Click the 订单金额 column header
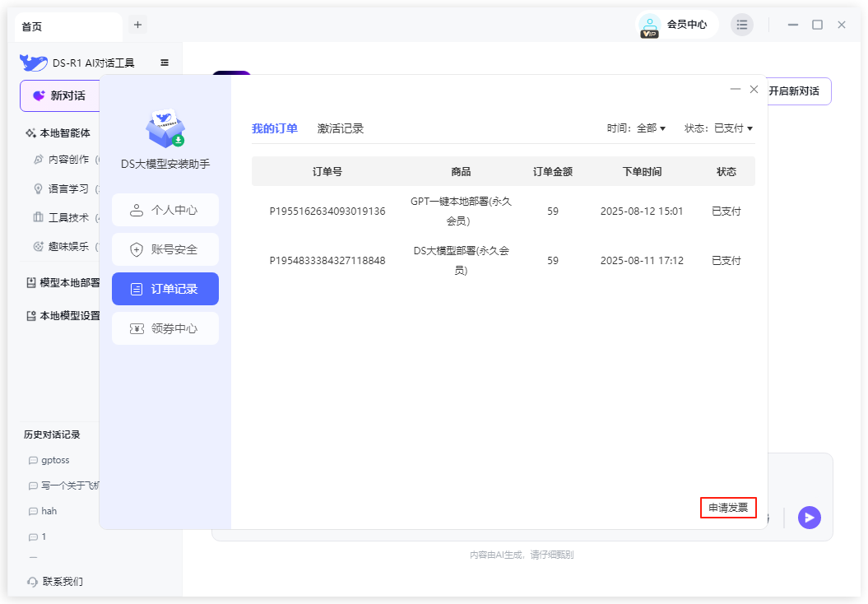This screenshot has height=604, width=868. pyautogui.click(x=552, y=172)
